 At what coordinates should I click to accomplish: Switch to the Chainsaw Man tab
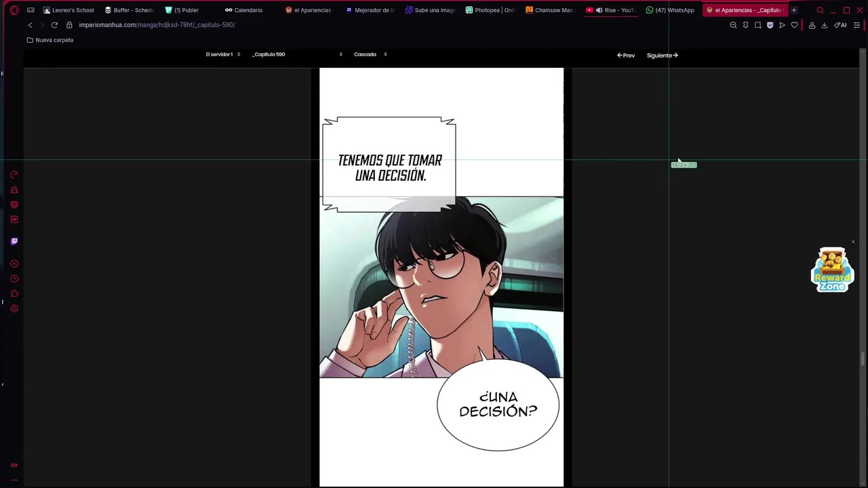pyautogui.click(x=549, y=10)
